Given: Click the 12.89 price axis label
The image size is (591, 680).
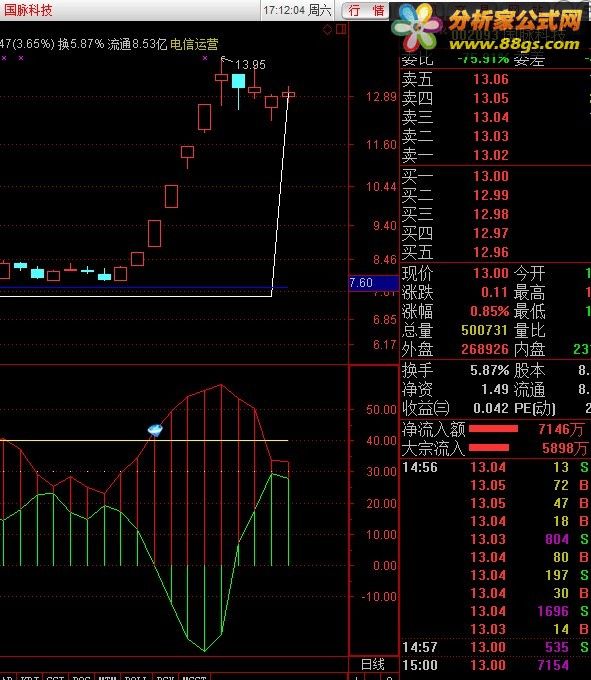Looking at the screenshot, I should point(381,97).
